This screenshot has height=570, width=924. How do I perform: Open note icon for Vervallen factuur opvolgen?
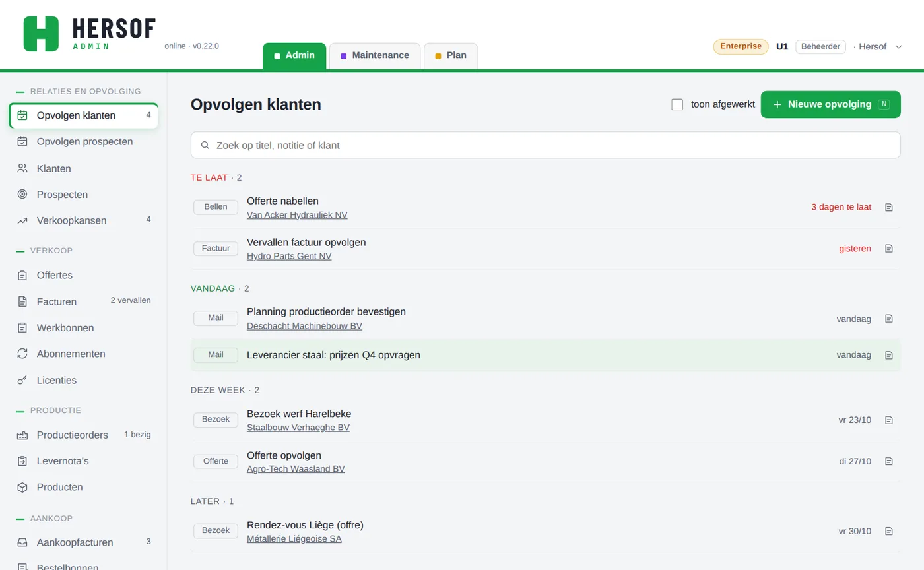[x=888, y=249]
